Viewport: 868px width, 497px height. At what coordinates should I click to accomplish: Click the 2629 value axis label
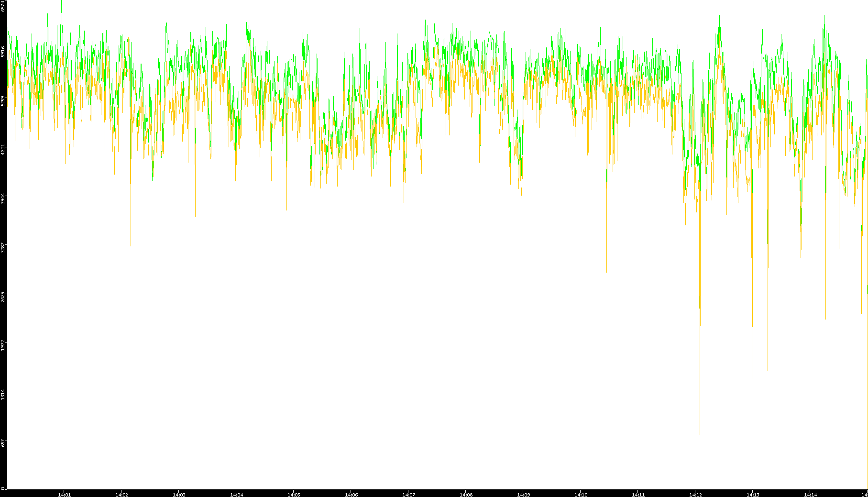coord(3,297)
